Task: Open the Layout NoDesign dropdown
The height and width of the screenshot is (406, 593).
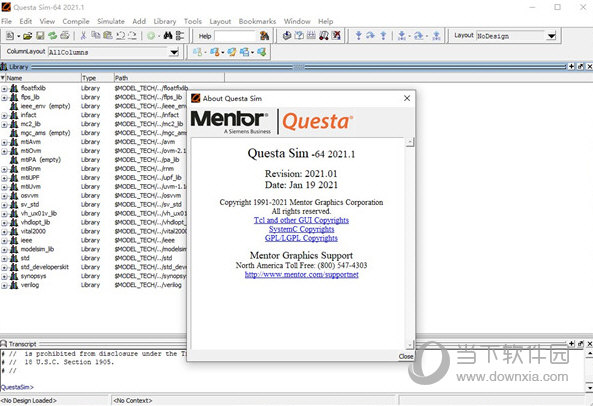Action: (551, 36)
